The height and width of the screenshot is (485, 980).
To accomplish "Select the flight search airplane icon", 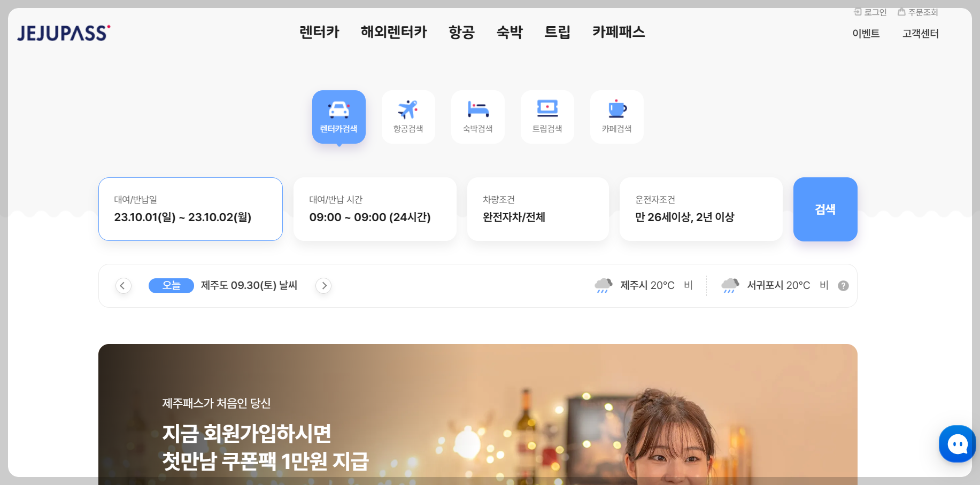I will point(408,117).
